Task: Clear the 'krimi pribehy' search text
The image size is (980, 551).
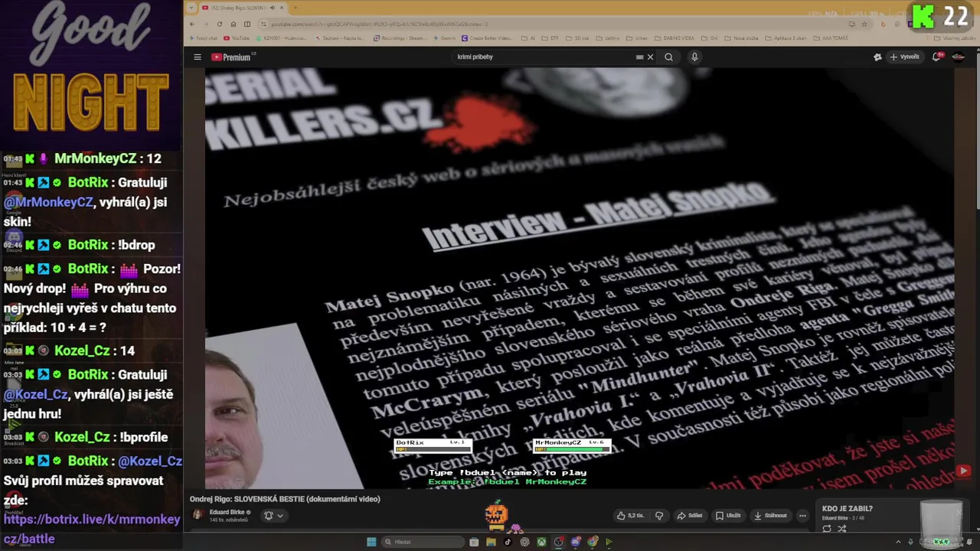Action: 650,57
